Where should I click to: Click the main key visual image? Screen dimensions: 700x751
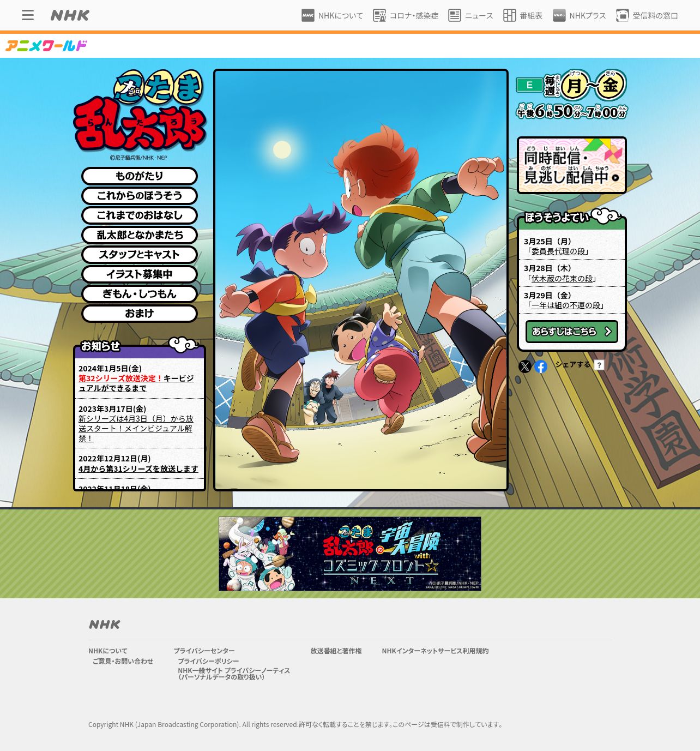[x=361, y=280]
